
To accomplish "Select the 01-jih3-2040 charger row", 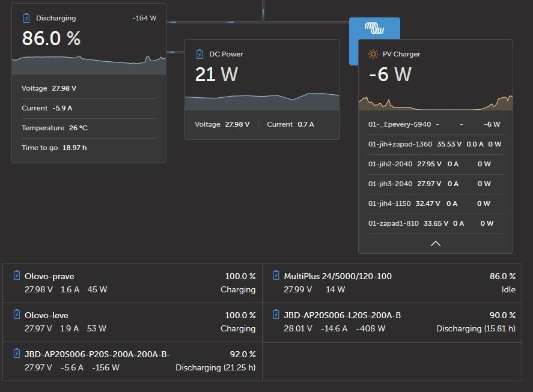I will [436, 184].
